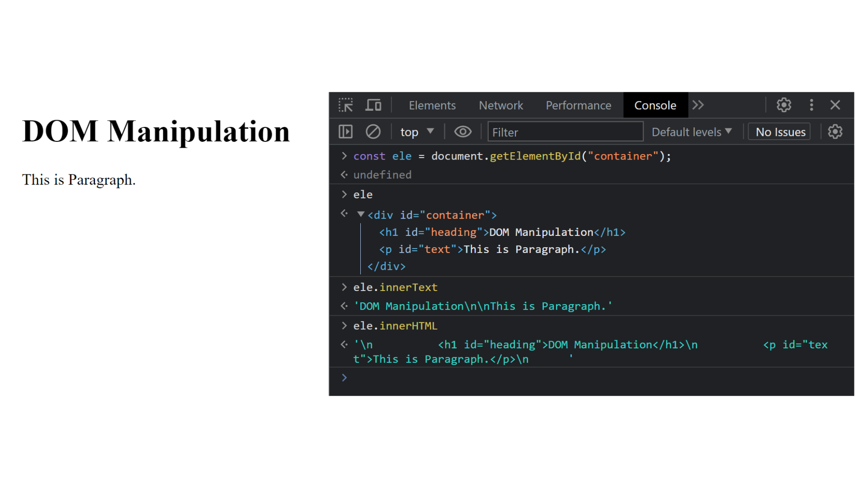Click the Elements panel tab
Viewport: 868px width, 488px height.
pos(431,105)
